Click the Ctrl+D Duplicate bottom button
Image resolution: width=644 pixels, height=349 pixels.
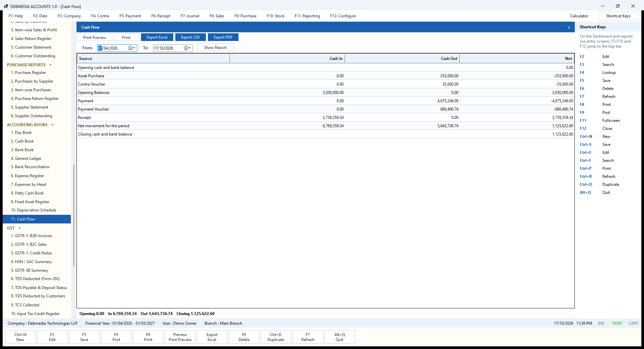pos(276,337)
